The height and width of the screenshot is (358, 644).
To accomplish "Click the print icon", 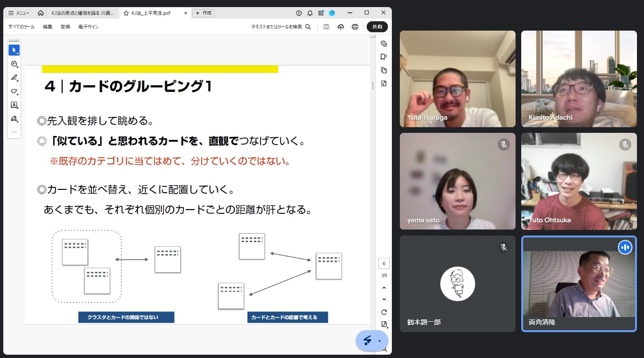I will (x=355, y=27).
